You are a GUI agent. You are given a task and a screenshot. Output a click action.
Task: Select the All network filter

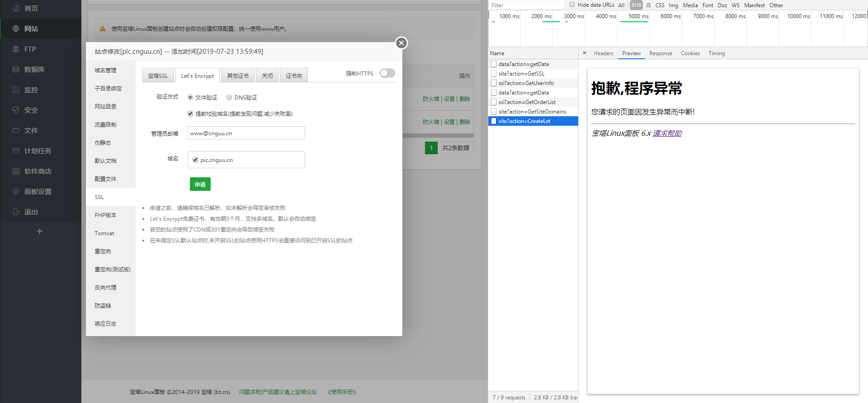click(x=622, y=5)
